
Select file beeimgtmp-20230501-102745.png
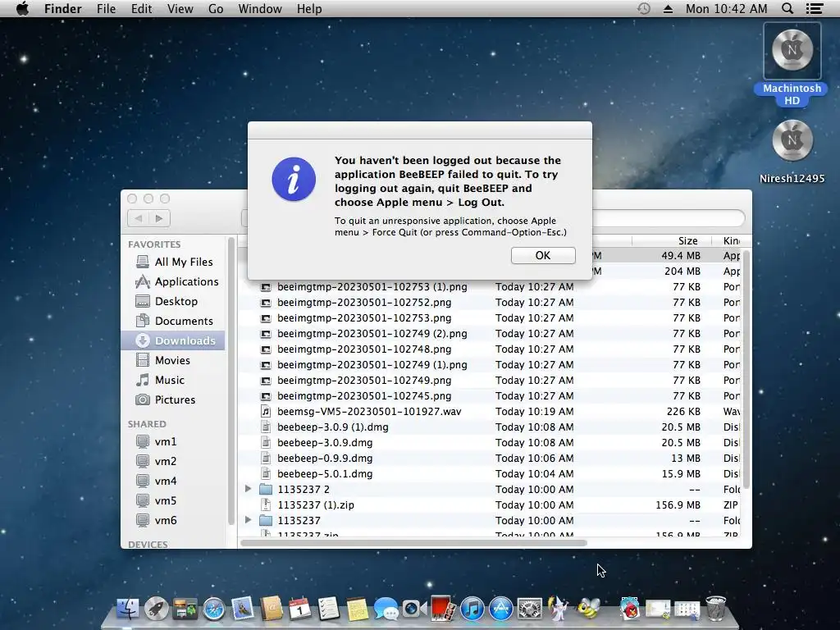[x=489, y=396]
